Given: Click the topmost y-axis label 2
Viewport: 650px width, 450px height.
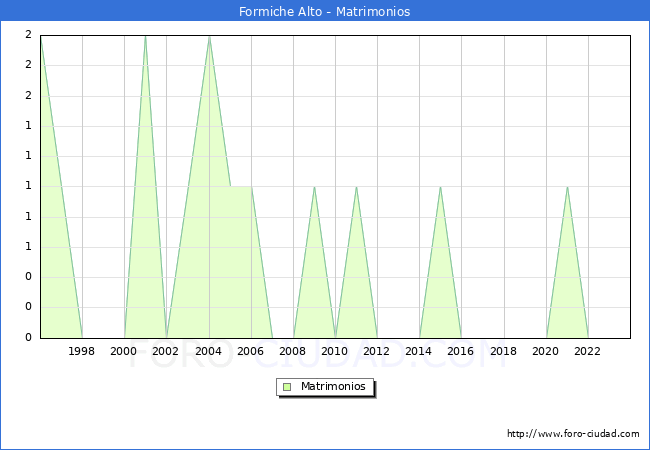Looking at the screenshot, I should (28, 35).
